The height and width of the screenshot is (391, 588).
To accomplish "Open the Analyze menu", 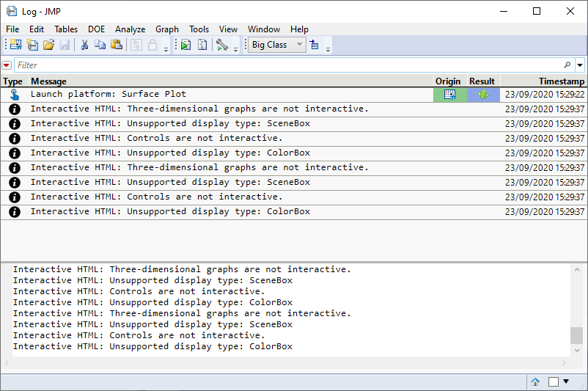I will coord(130,29).
